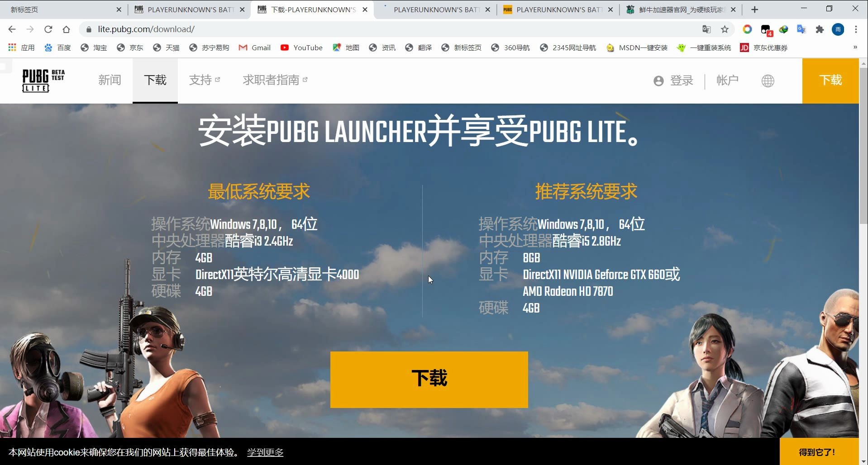868x465 pixels.
Task: Open the Chrome profile avatar
Action: [838, 29]
